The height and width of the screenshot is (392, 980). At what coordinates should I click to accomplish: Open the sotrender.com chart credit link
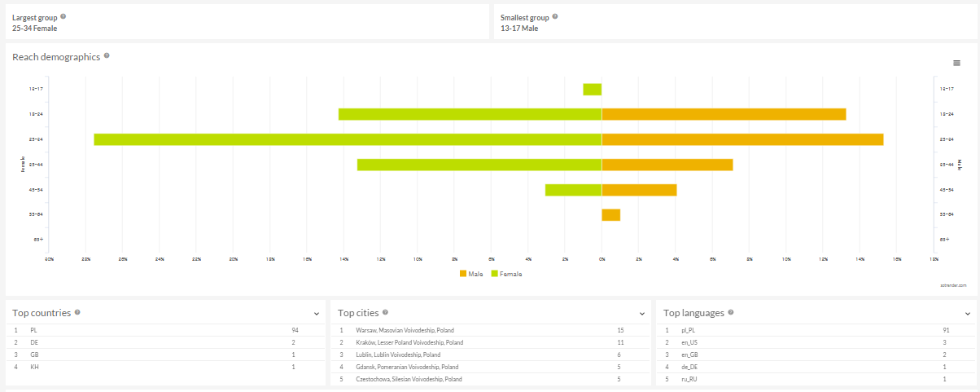pos(952,285)
